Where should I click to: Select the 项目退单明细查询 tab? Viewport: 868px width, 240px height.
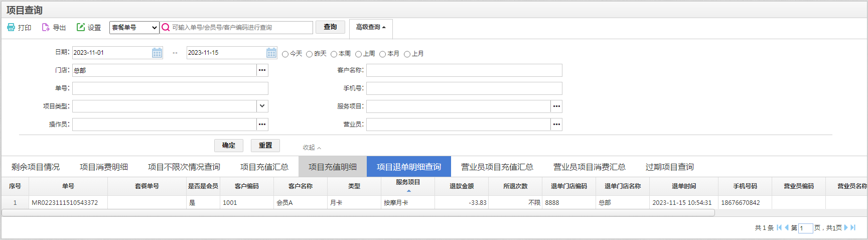pyautogui.click(x=409, y=167)
